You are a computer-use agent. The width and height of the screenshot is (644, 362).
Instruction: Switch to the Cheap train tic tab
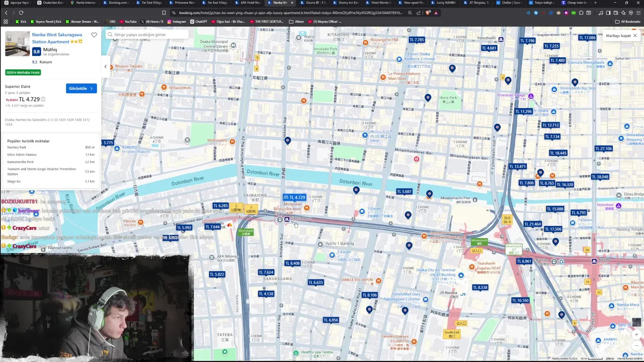click(575, 3)
